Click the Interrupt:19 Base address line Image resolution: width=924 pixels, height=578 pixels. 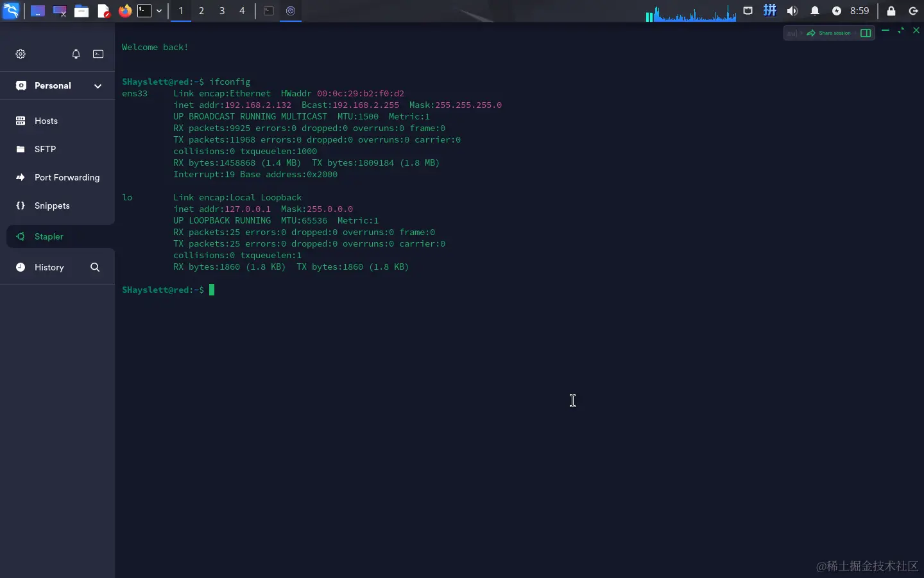point(255,174)
